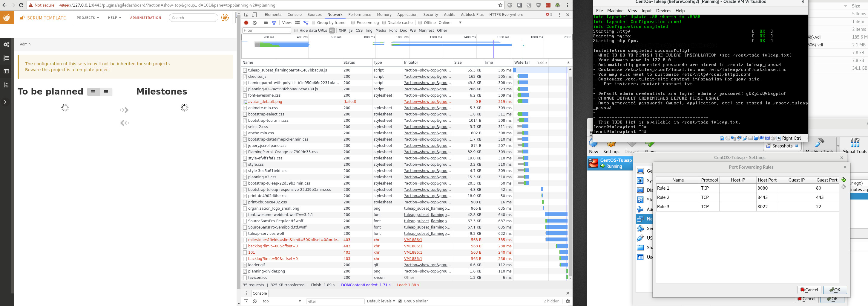The image size is (868, 306).
Task: Expand the Tuleap sidebar chevron
Action: [5, 102]
